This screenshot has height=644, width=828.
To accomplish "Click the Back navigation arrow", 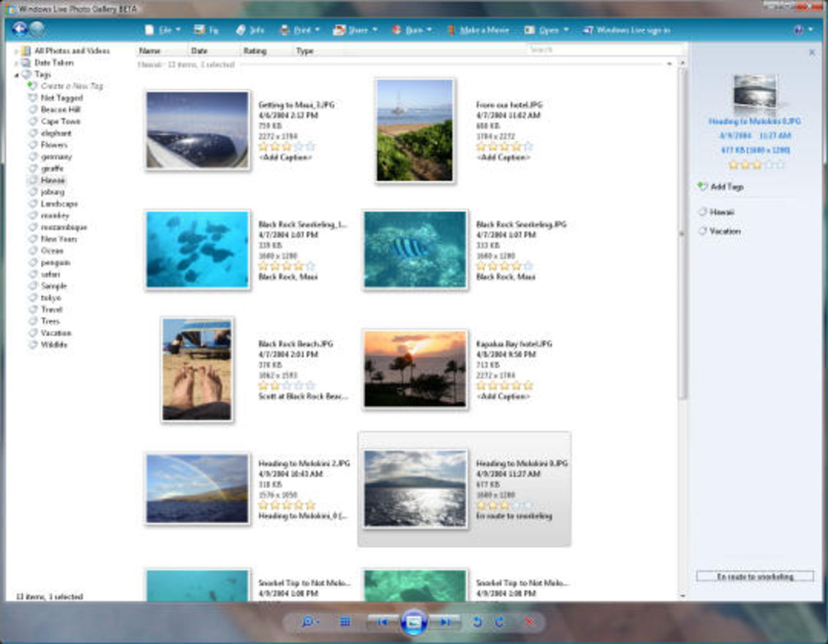I will tap(19, 29).
